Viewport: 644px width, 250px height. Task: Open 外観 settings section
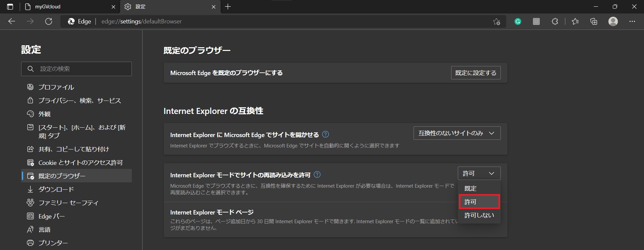click(76, 114)
